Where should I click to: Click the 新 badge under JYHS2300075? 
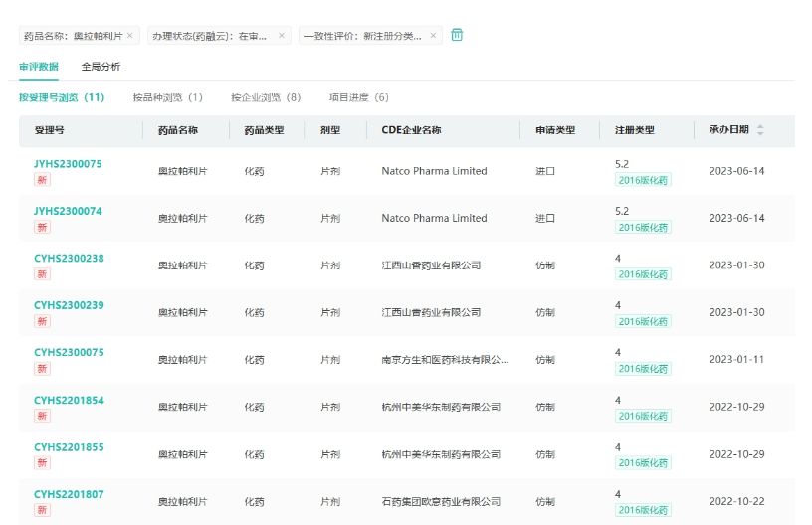coord(42,180)
